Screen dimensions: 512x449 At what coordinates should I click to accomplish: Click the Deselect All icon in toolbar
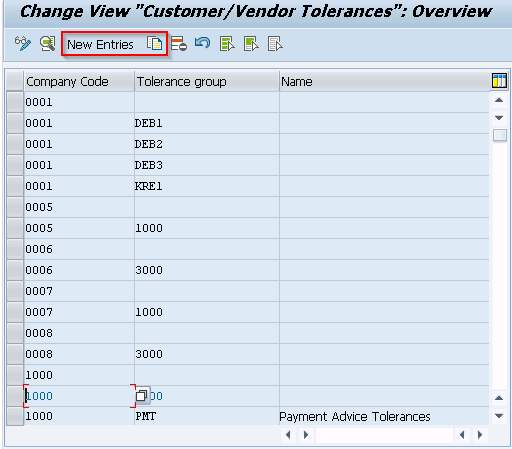(275, 44)
